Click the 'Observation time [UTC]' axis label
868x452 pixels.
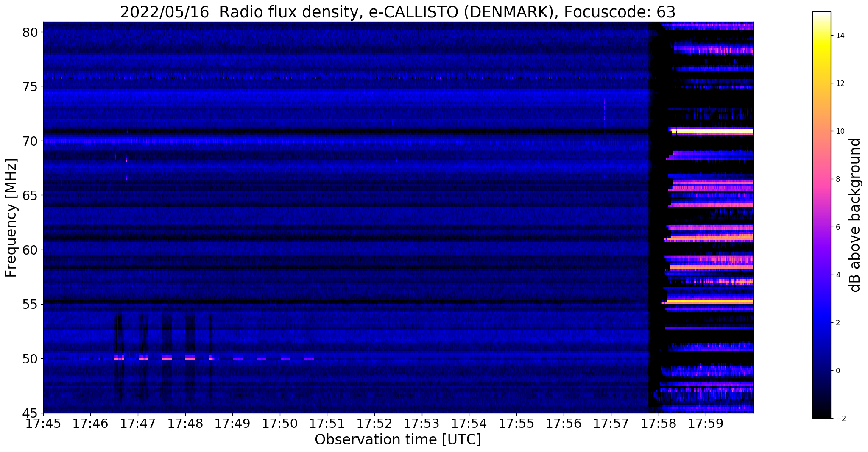click(398, 439)
